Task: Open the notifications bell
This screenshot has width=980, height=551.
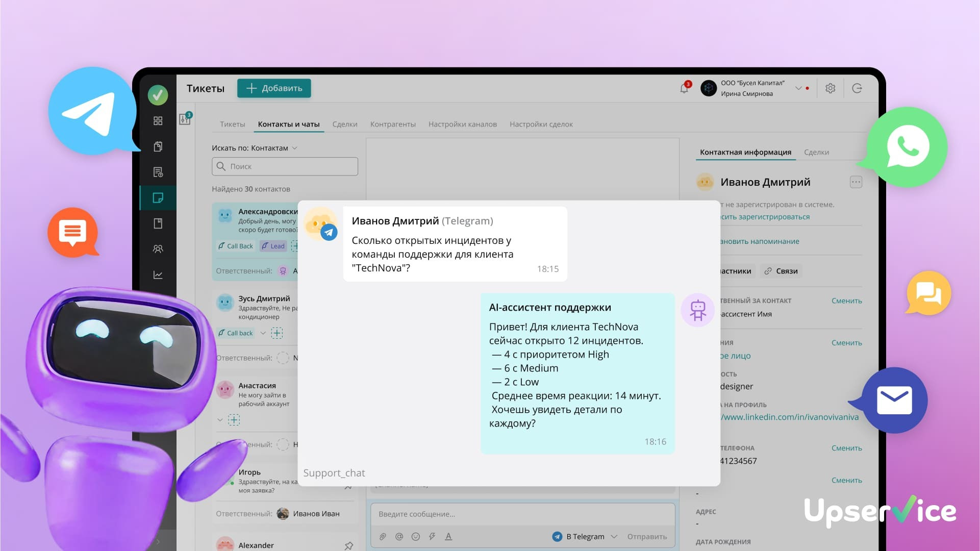Action: [684, 88]
